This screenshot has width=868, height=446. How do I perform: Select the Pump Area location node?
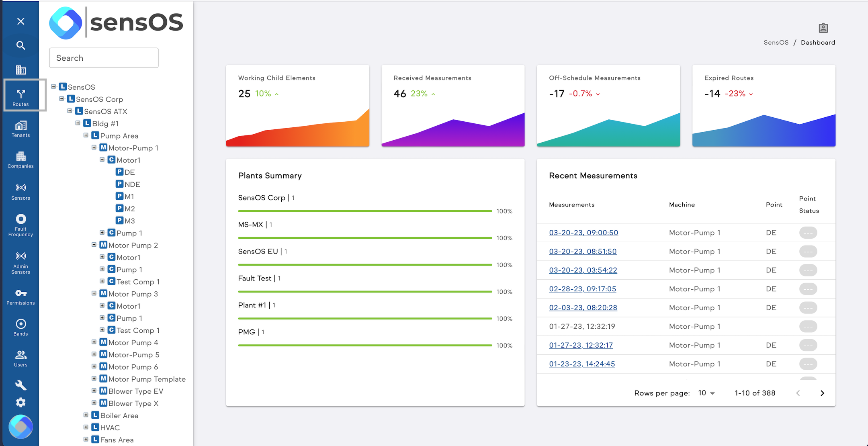pyautogui.click(x=115, y=136)
